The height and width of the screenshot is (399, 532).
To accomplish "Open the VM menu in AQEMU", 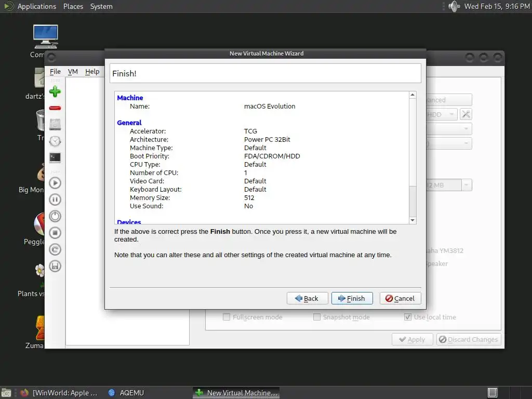I will [73, 72].
